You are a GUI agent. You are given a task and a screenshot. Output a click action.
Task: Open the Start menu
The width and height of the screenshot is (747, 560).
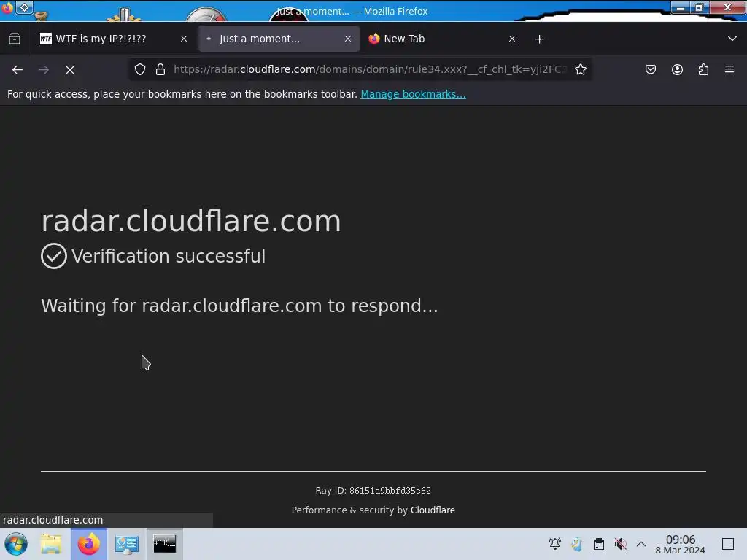pyautogui.click(x=16, y=544)
